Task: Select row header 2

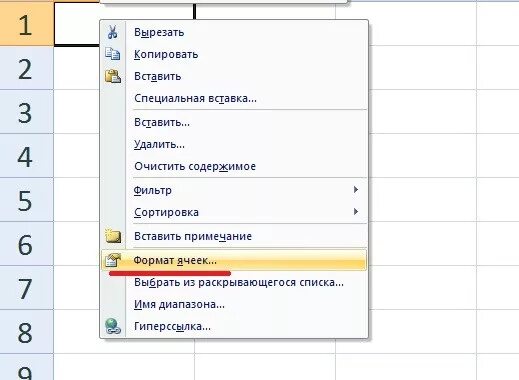Action: [27, 68]
